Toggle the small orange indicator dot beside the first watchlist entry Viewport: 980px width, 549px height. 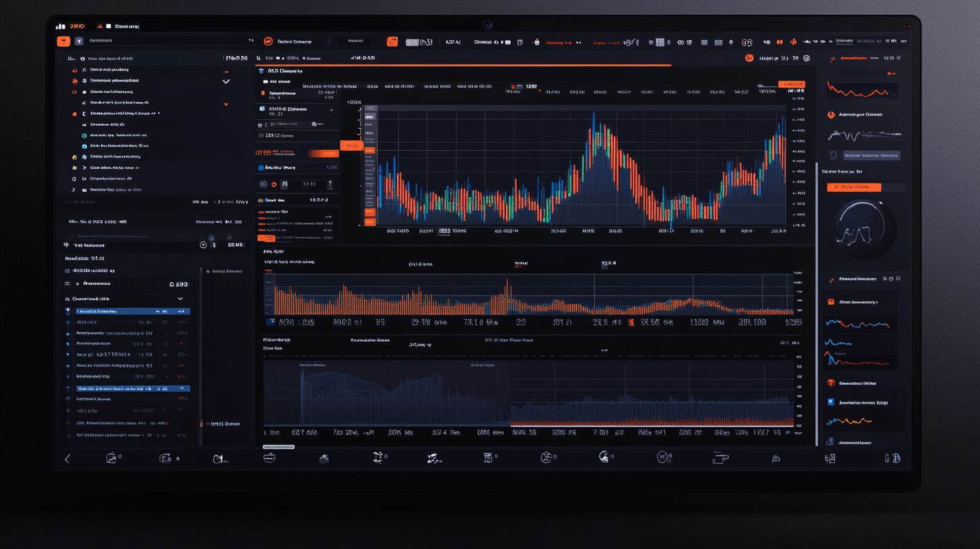[227, 72]
